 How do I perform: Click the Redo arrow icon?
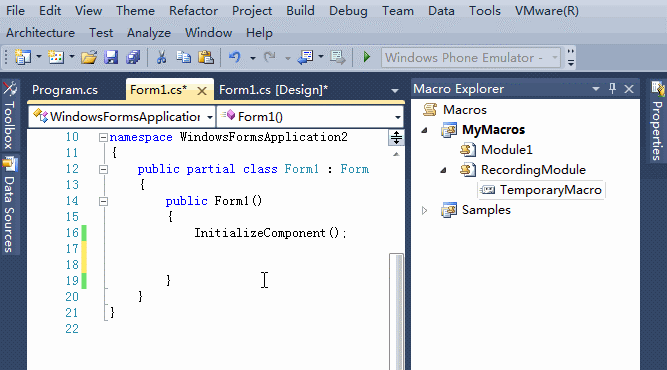pos(270,57)
